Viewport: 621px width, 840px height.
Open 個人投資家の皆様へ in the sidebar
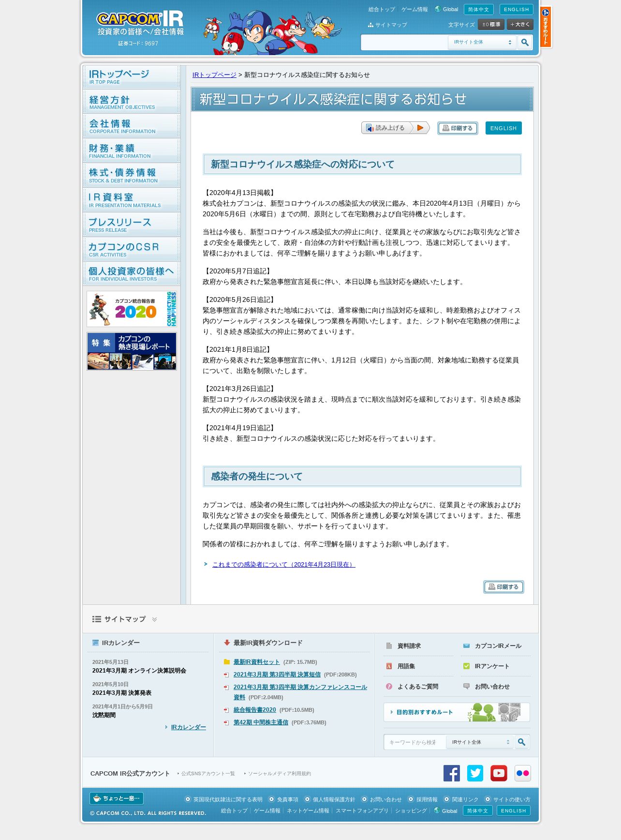pos(132,274)
